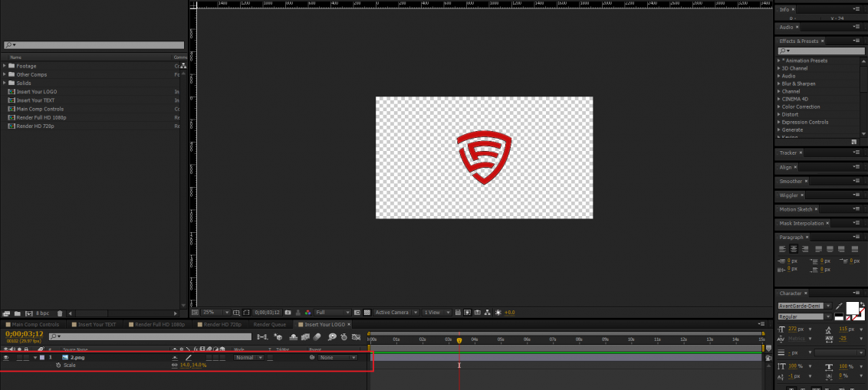
Task: Open the grid and guide options icon
Action: (236, 313)
